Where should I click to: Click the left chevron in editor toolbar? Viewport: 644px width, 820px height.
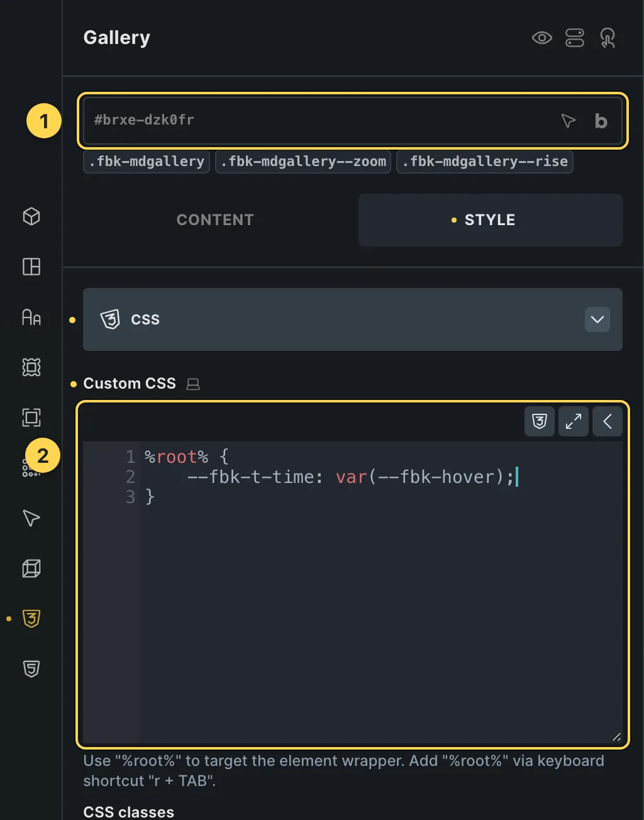608,421
